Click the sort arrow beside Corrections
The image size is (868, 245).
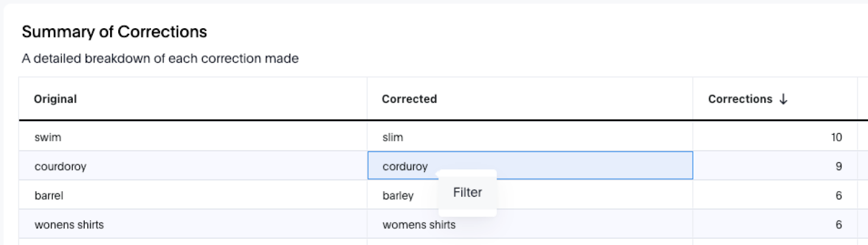pos(783,99)
